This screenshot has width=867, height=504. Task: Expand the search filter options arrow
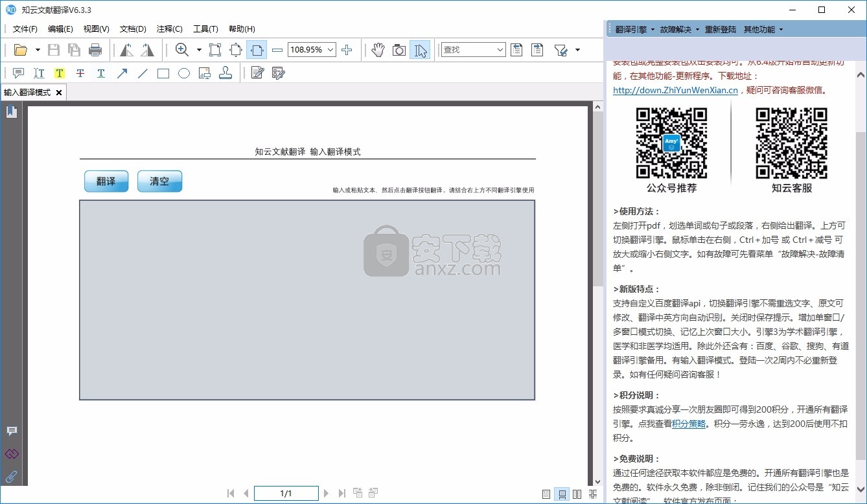tap(577, 50)
